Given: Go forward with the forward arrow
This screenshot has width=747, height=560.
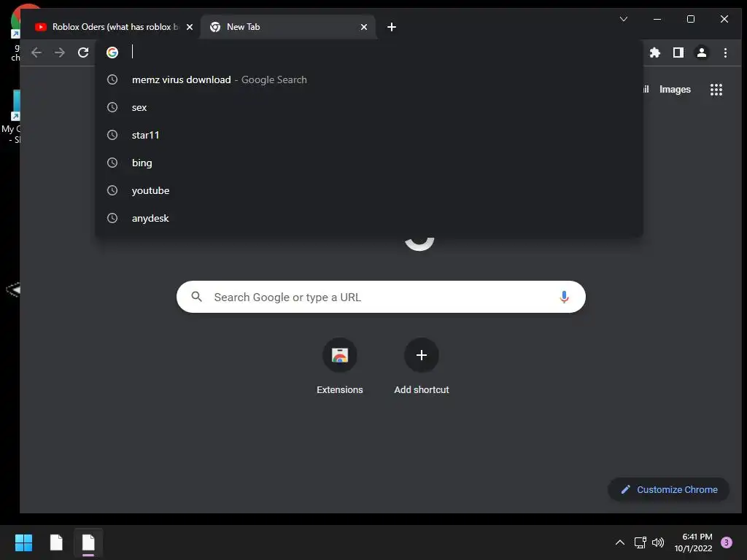Looking at the screenshot, I should [x=60, y=52].
